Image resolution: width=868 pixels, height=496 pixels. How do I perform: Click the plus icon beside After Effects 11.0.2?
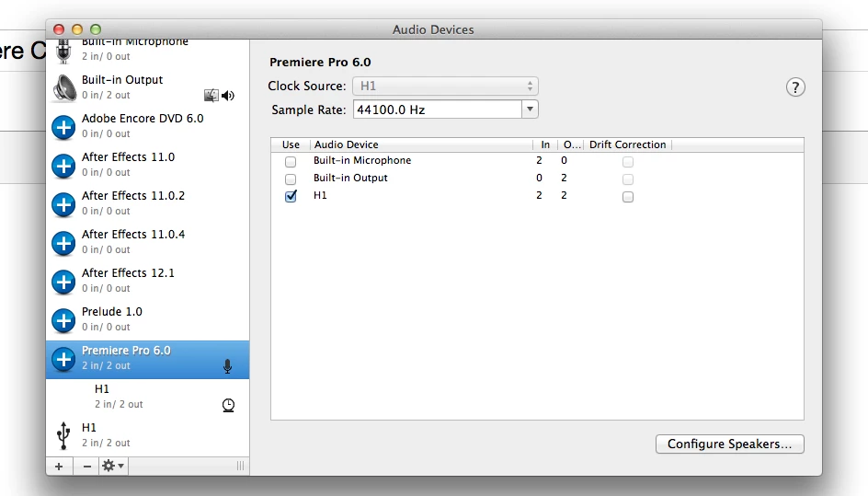click(x=63, y=204)
